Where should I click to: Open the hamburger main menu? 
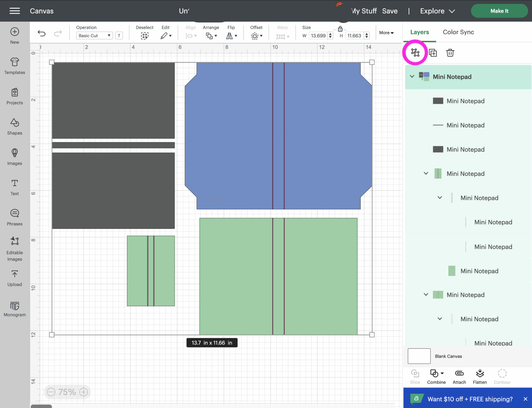coord(15,11)
